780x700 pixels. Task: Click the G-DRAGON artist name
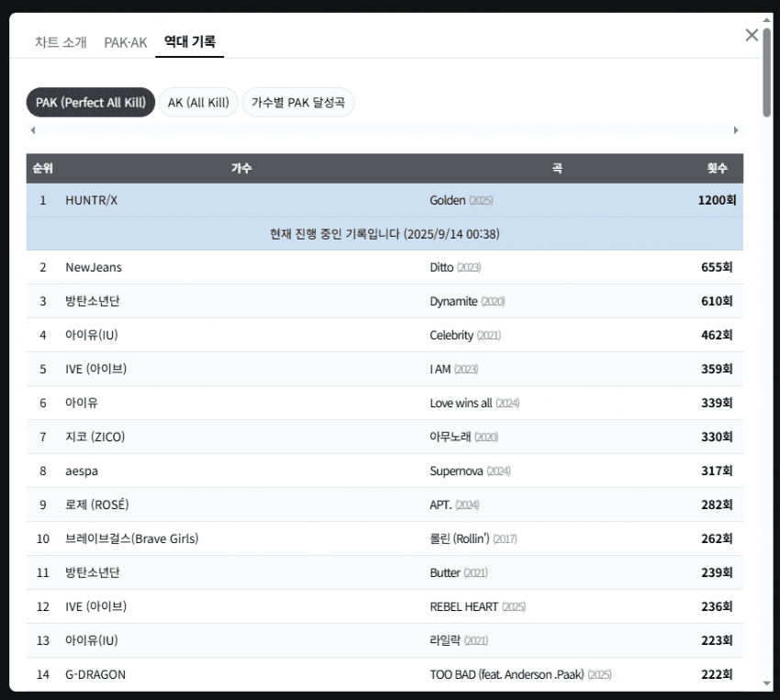pyautogui.click(x=95, y=674)
